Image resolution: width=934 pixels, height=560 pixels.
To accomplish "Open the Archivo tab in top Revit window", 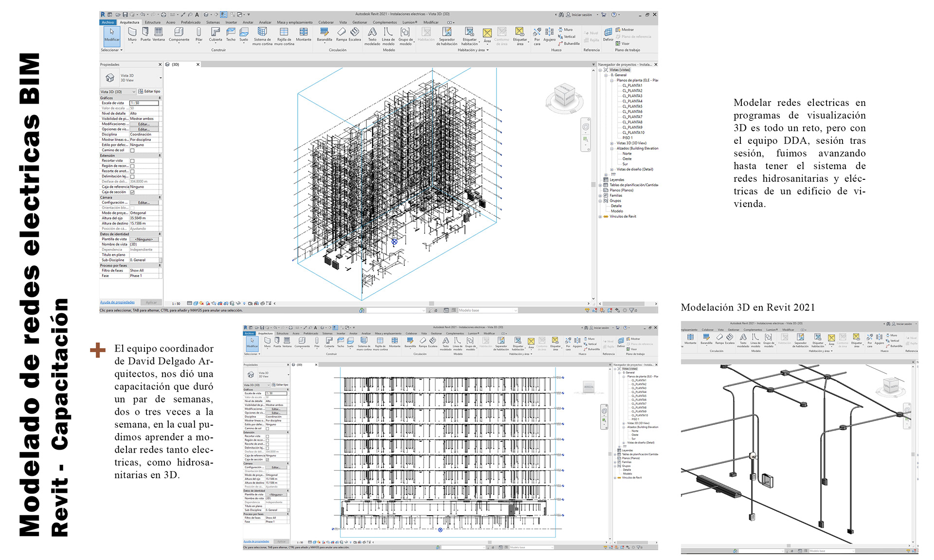I will [108, 22].
